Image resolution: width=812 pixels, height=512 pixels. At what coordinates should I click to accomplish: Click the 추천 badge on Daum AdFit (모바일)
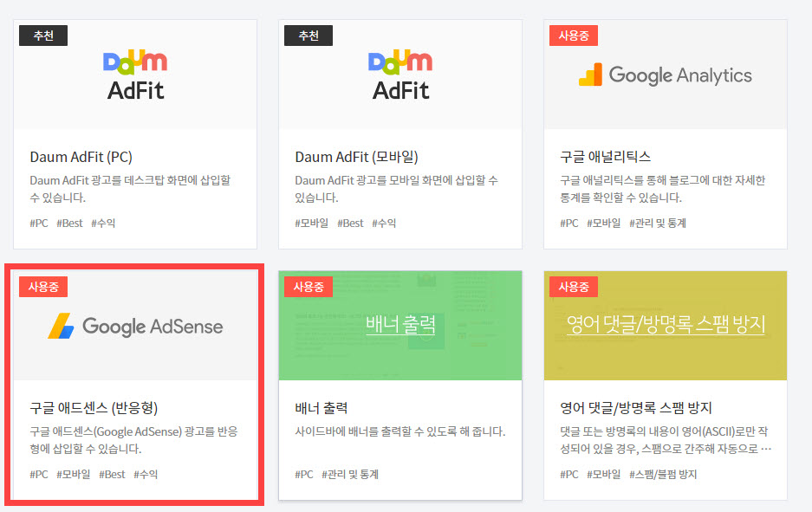click(x=309, y=36)
